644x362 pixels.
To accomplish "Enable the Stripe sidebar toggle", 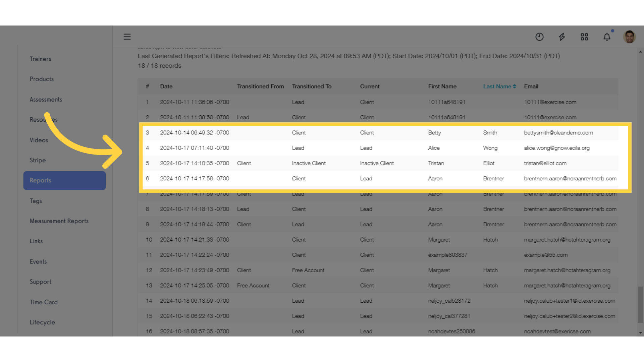I will coord(38,160).
